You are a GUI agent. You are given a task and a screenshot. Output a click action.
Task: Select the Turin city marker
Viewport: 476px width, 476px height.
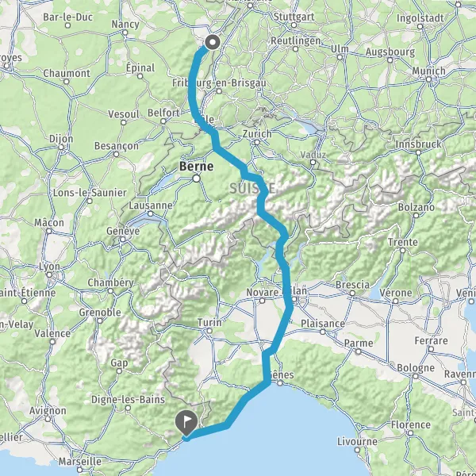point(209,331)
